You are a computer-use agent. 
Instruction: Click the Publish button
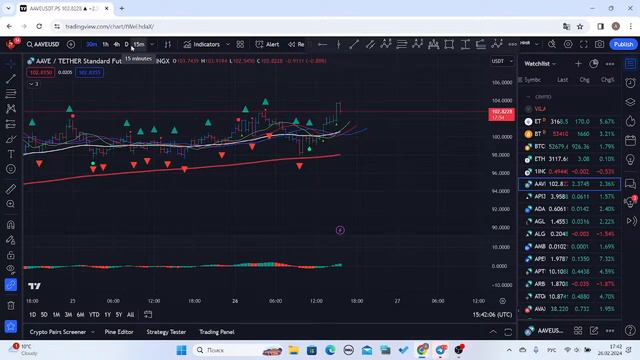(x=623, y=44)
